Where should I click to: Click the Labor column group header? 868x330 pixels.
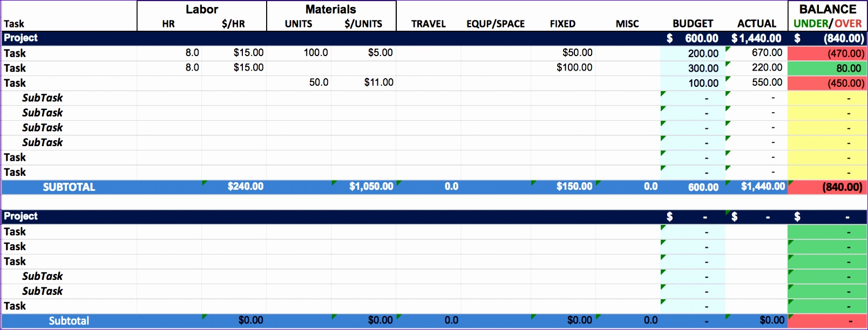[x=202, y=9]
